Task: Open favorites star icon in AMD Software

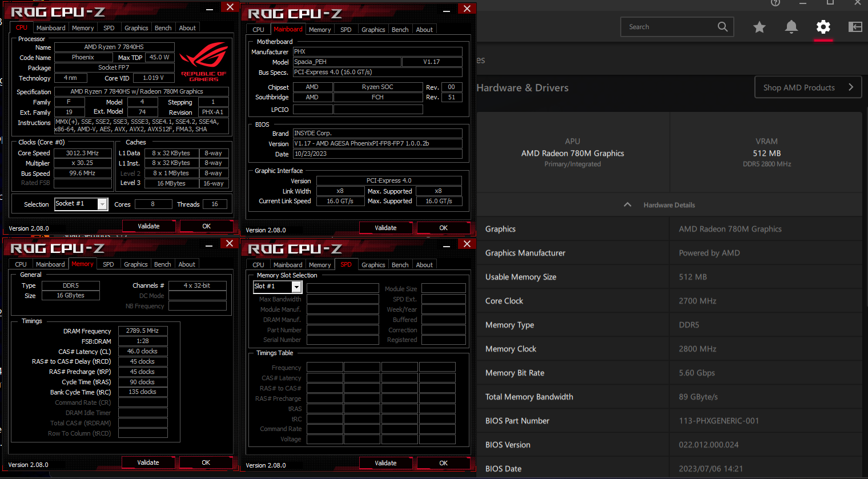Action: 759,27
